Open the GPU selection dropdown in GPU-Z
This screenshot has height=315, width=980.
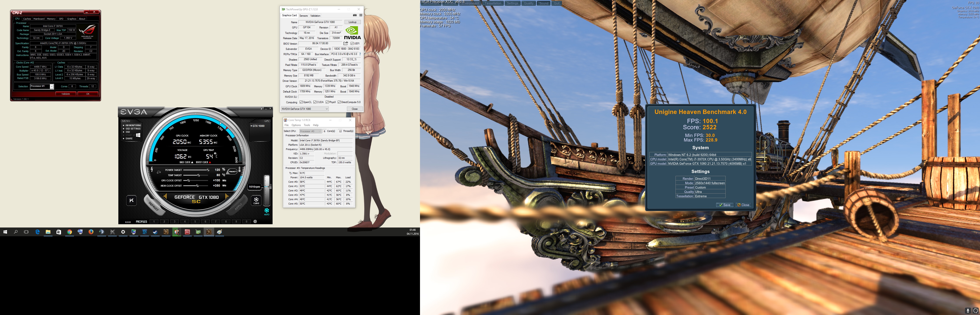(x=305, y=109)
